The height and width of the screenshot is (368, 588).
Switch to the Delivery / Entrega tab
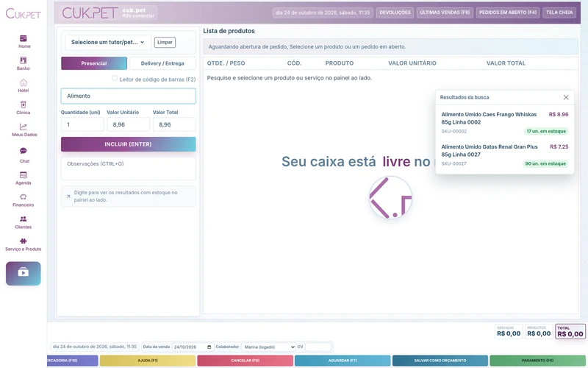(x=162, y=63)
